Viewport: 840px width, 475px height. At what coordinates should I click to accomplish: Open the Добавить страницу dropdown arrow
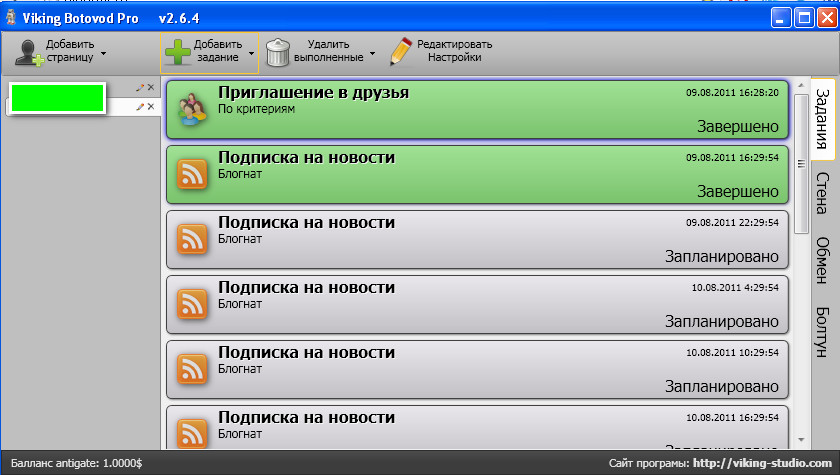point(103,53)
